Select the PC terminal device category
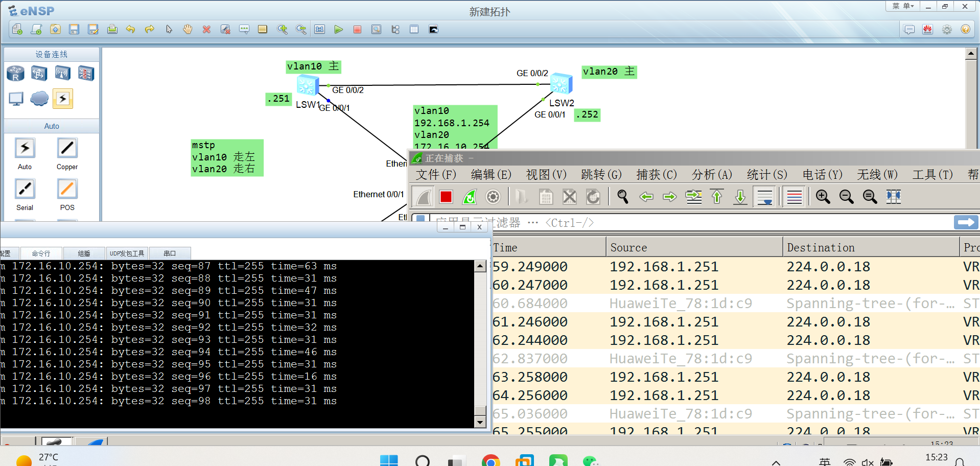This screenshot has height=466, width=980. (16, 99)
